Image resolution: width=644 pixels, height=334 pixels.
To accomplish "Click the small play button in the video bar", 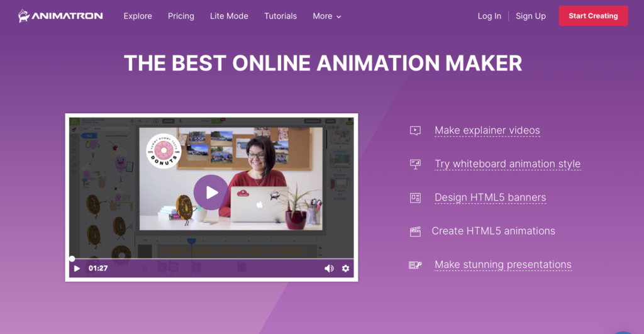I will coord(77,268).
